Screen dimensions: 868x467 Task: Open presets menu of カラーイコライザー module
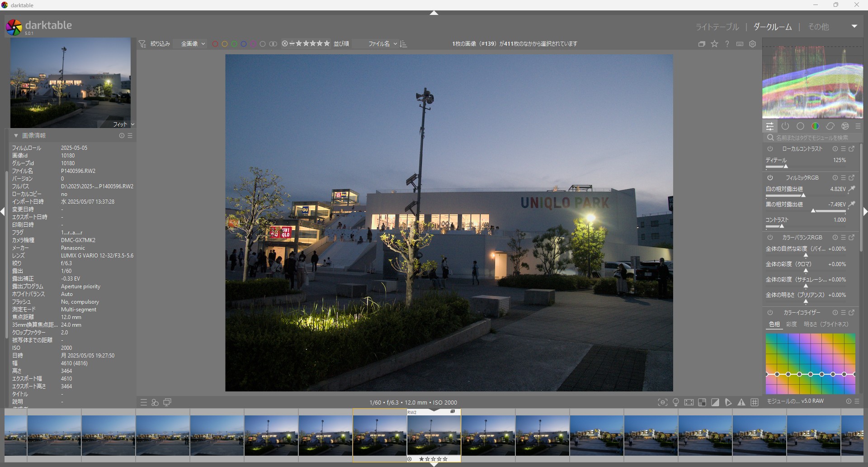point(844,313)
